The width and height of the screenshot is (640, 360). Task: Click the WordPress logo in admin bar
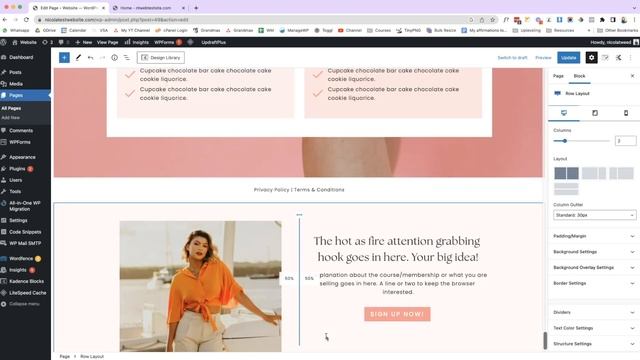click(4, 42)
